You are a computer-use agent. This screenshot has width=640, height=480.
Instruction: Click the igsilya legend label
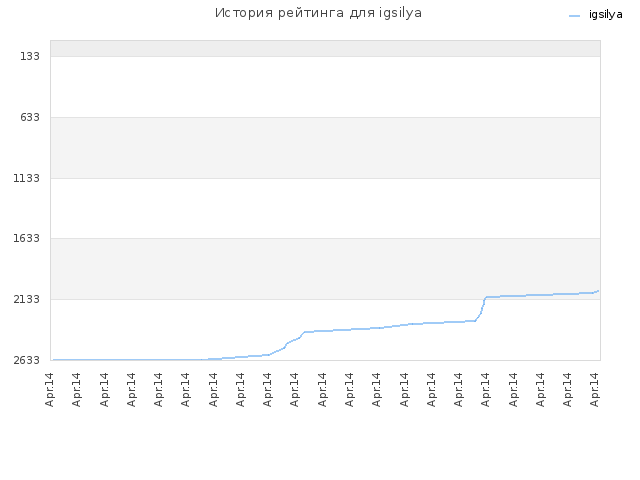coord(605,15)
